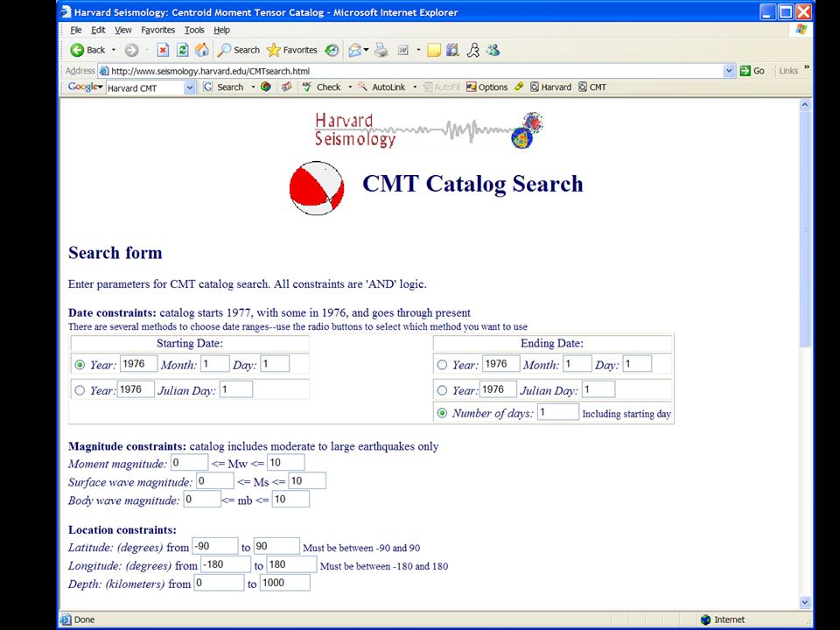Select Starting Date Year/Month/Day radio
The height and width of the screenshot is (630, 840).
point(80,365)
